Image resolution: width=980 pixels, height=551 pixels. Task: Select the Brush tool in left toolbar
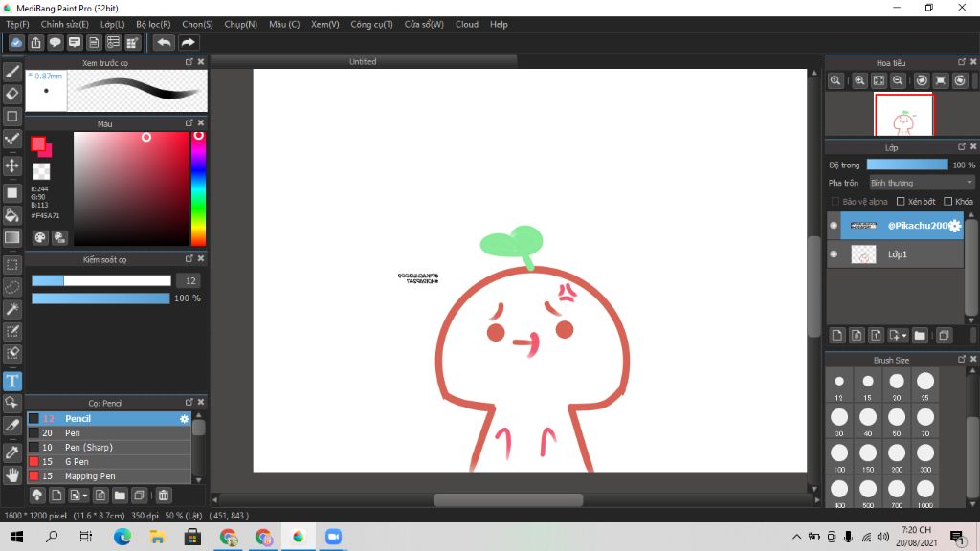coord(11,71)
